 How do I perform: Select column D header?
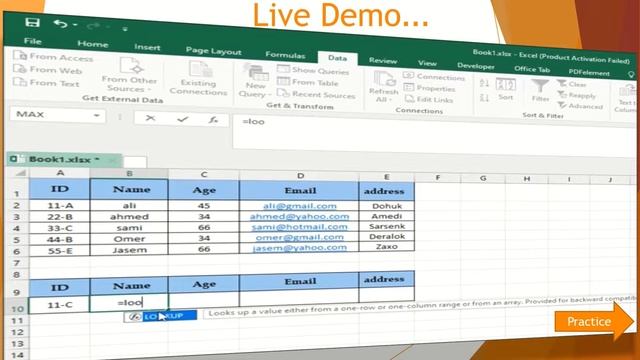(300, 176)
